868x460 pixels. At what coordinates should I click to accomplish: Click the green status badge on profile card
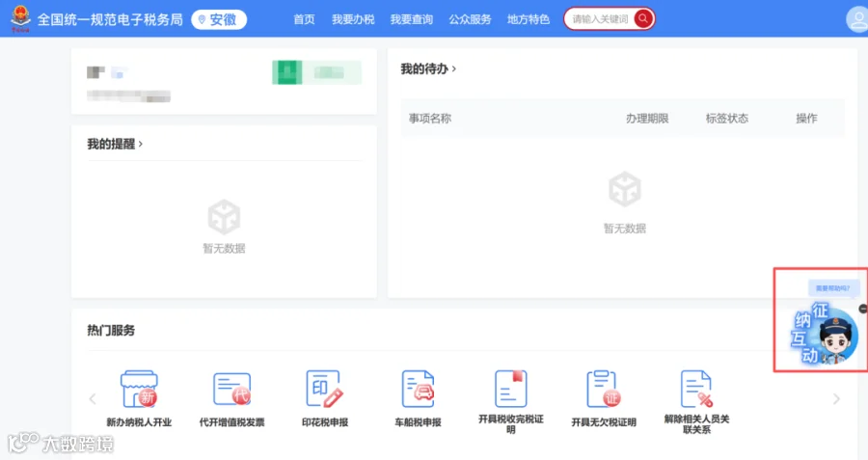(x=316, y=72)
